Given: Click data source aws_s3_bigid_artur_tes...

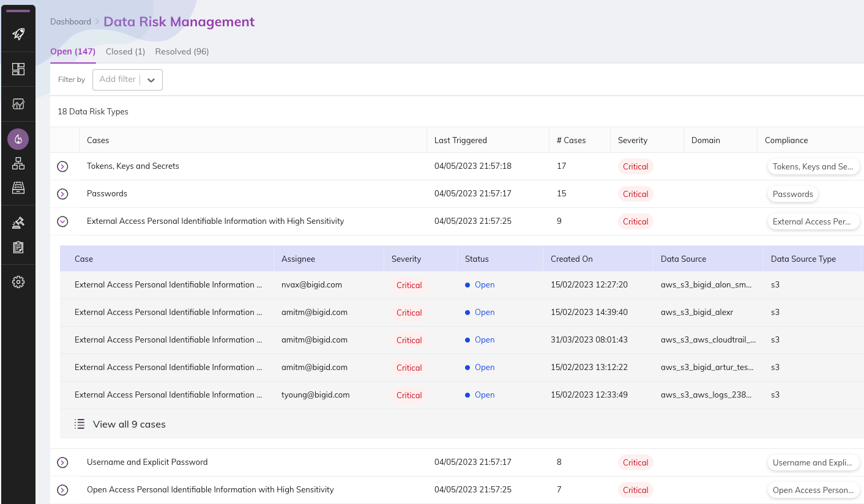Looking at the screenshot, I should pos(707,368).
